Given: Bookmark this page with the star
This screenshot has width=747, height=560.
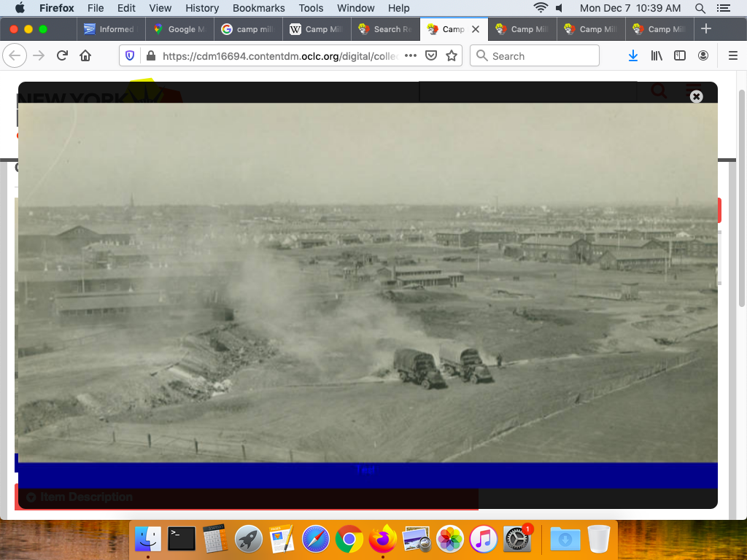Looking at the screenshot, I should (x=452, y=56).
